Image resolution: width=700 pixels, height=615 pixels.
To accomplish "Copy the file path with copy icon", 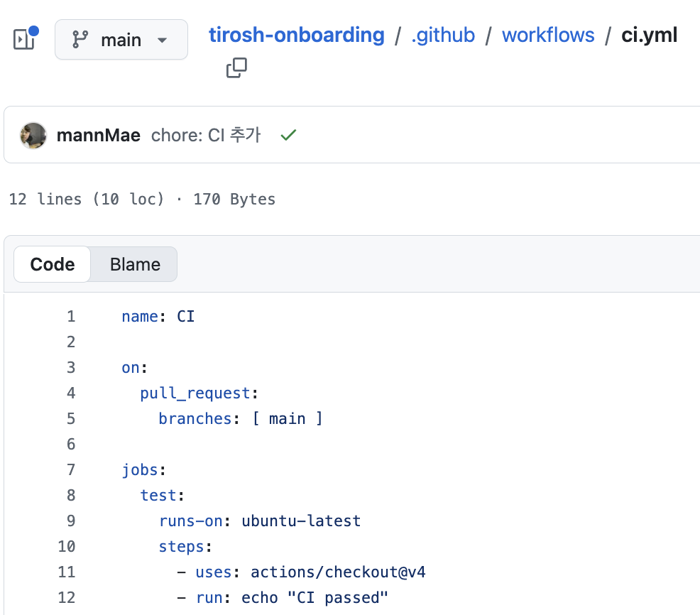I will coord(236,68).
